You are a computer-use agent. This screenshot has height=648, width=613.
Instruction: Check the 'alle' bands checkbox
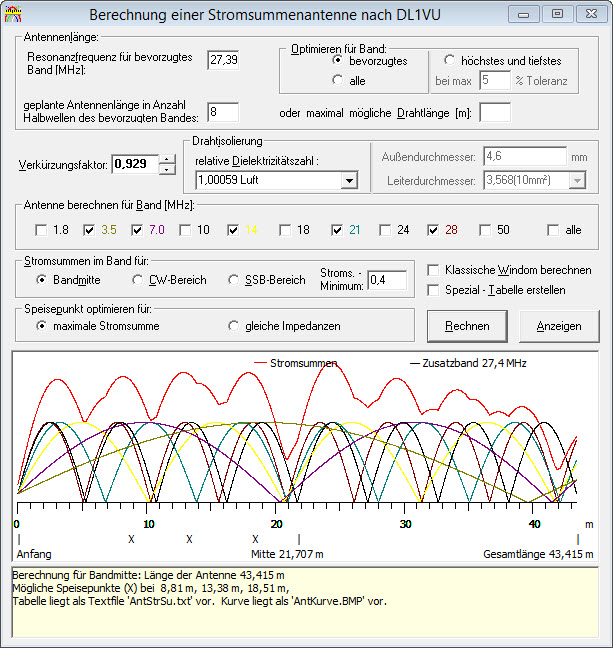tap(553, 230)
